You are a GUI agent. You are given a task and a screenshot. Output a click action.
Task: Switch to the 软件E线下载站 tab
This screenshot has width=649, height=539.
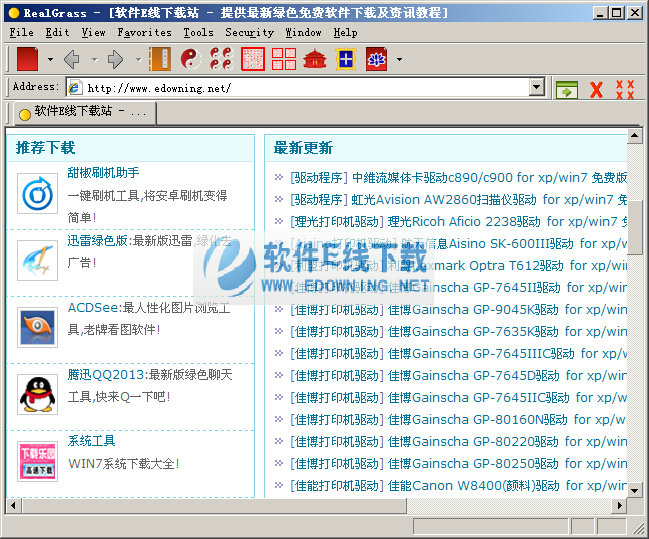83,112
